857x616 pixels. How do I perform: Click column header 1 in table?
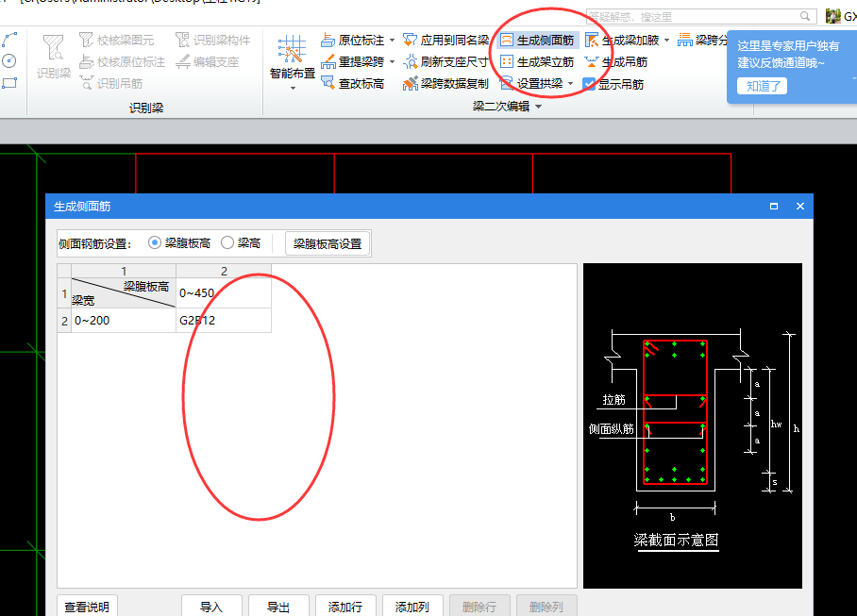point(124,271)
